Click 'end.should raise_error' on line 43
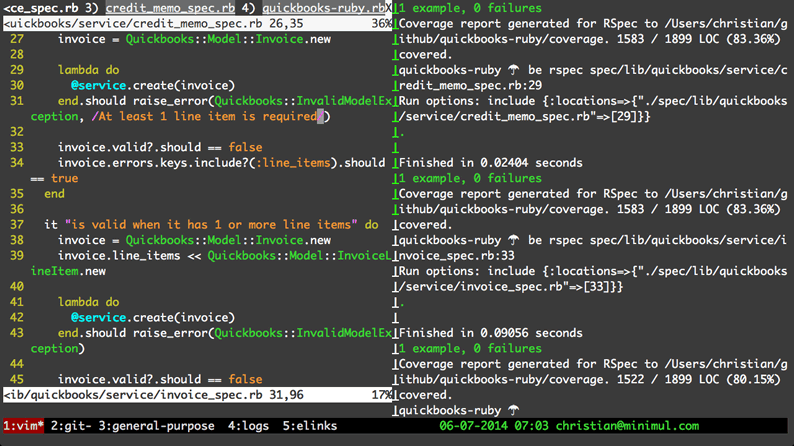Image resolution: width=794 pixels, height=446 pixels. tap(133, 333)
